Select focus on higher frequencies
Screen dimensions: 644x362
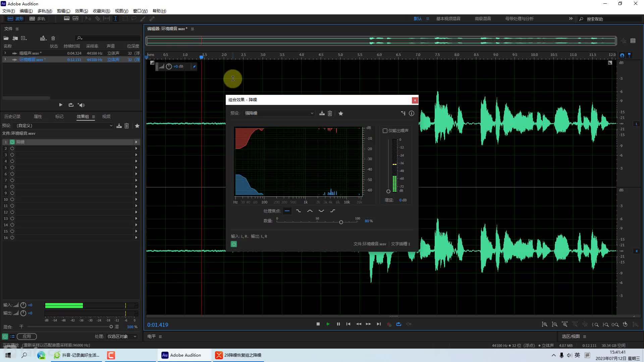point(333,211)
